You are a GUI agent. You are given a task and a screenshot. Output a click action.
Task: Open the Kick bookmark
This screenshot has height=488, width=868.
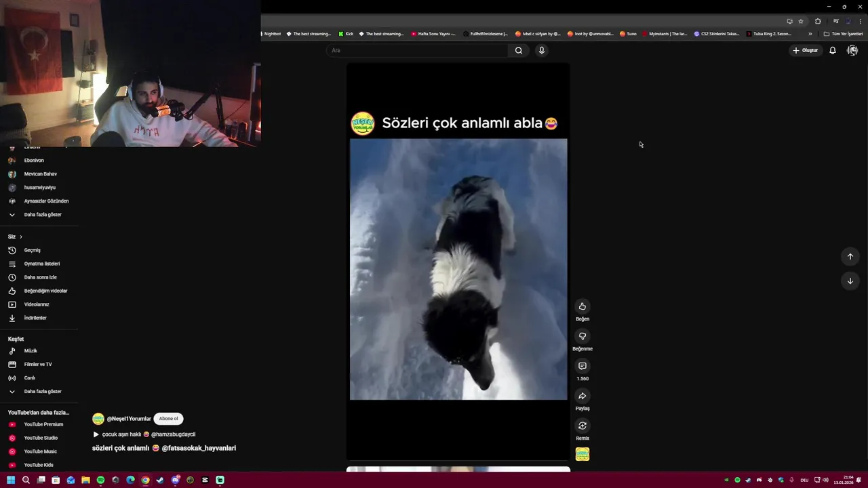[346, 34]
